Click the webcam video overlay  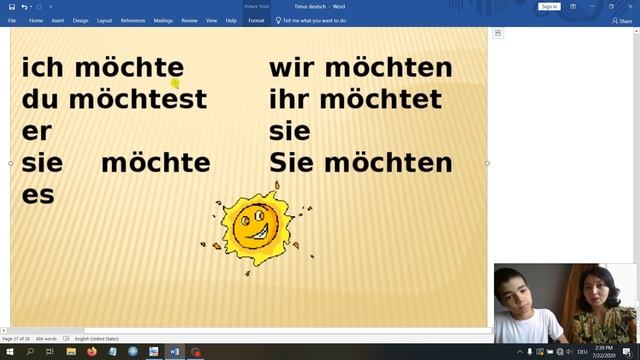tap(565, 303)
